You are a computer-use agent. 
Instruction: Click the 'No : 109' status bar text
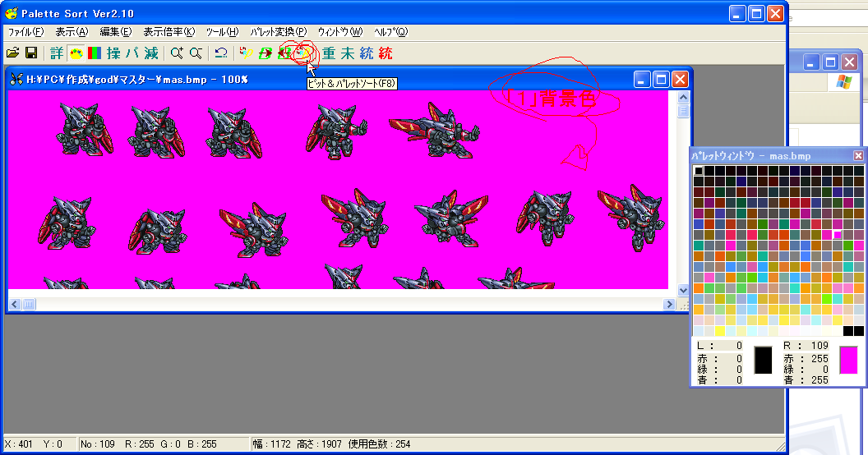pos(98,444)
